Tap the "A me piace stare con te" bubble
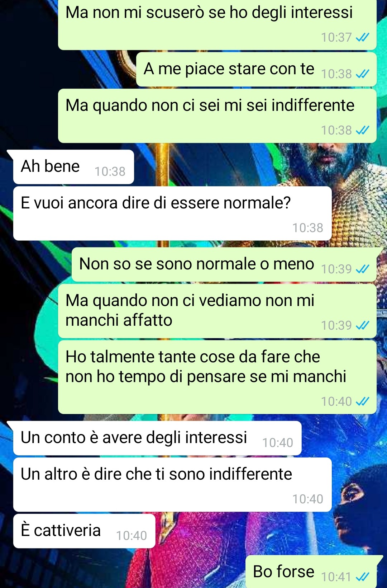The height and width of the screenshot is (588, 387). pyautogui.click(x=256, y=69)
